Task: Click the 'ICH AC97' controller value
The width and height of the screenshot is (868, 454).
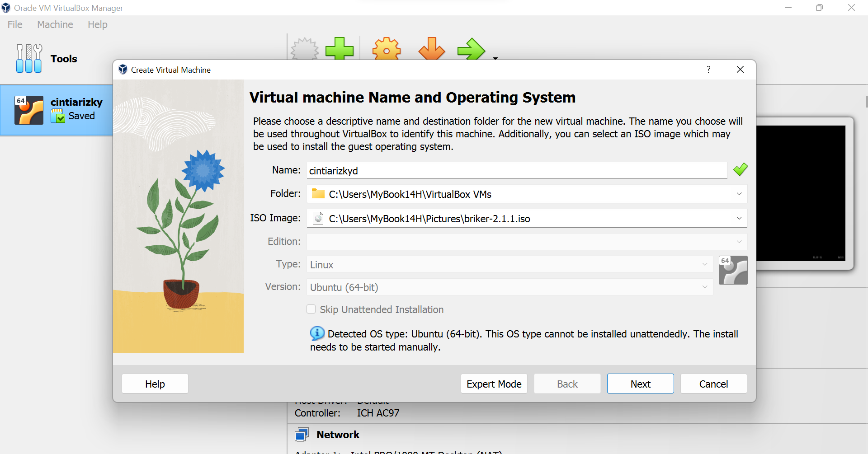Action: (x=378, y=413)
